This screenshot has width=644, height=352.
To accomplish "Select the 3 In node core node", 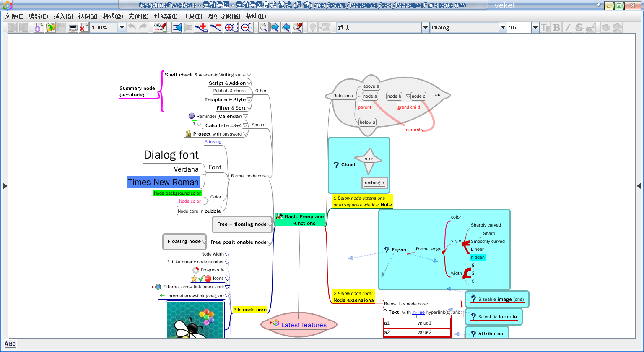I will pos(250,310).
